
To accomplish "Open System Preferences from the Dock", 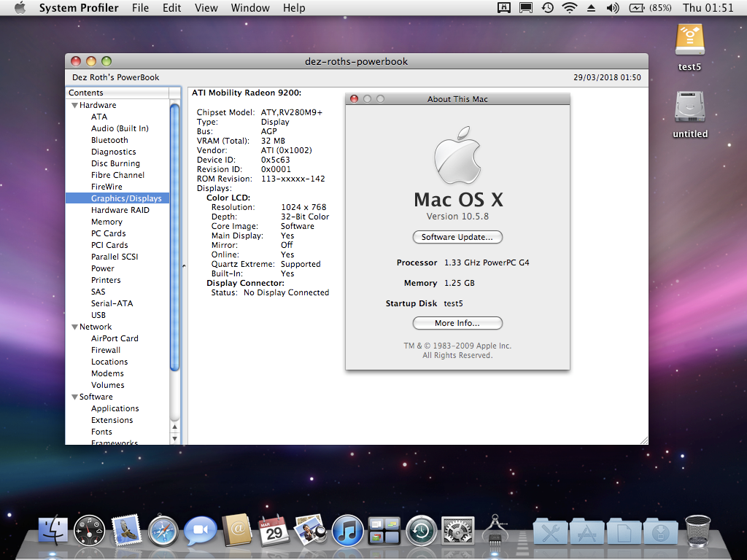I will [458, 530].
